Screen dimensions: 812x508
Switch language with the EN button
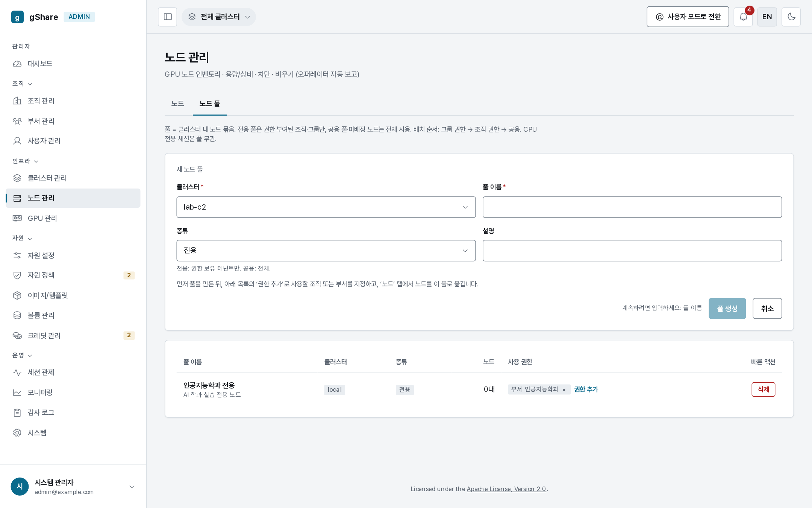pos(767,17)
